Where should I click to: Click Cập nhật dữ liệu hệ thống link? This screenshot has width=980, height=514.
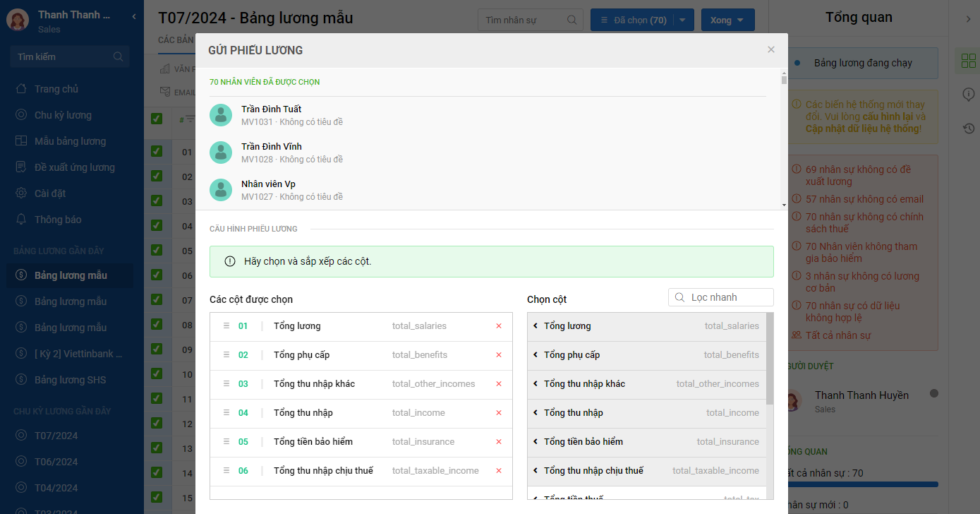862,128
